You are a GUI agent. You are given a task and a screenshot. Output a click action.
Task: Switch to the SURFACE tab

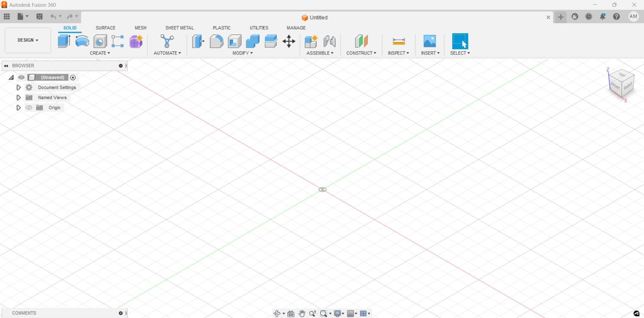click(105, 28)
